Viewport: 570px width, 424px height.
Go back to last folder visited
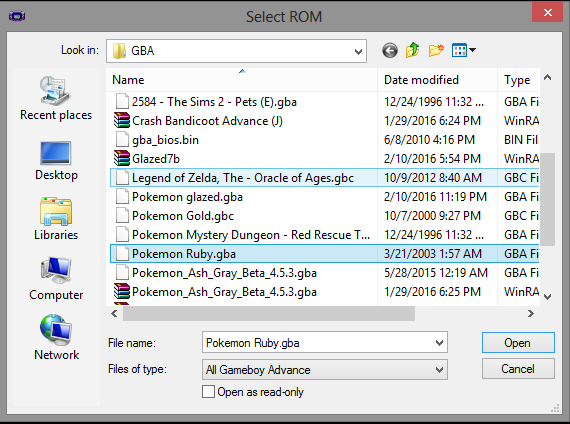[390, 50]
